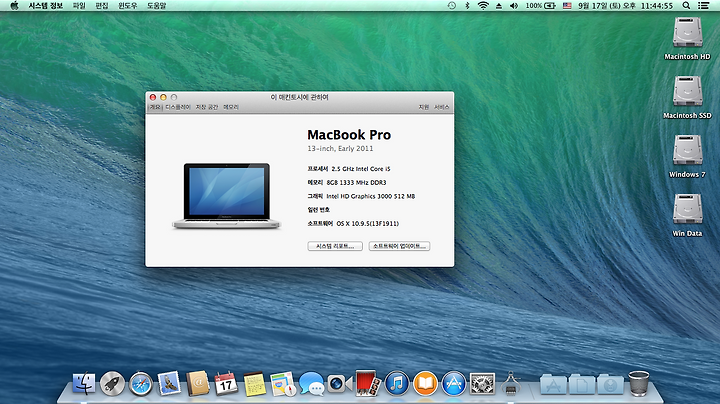The width and height of the screenshot is (720, 404).
Task: Click the date and time clock
Action: (x=625, y=6)
